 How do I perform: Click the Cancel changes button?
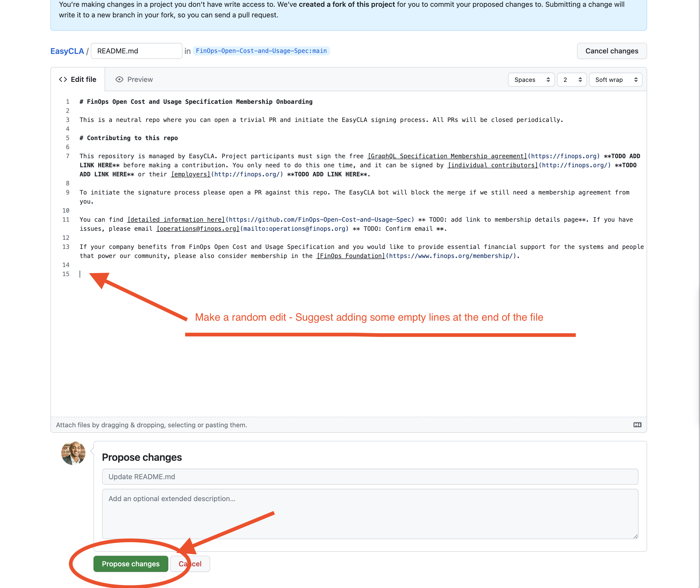[x=611, y=51]
